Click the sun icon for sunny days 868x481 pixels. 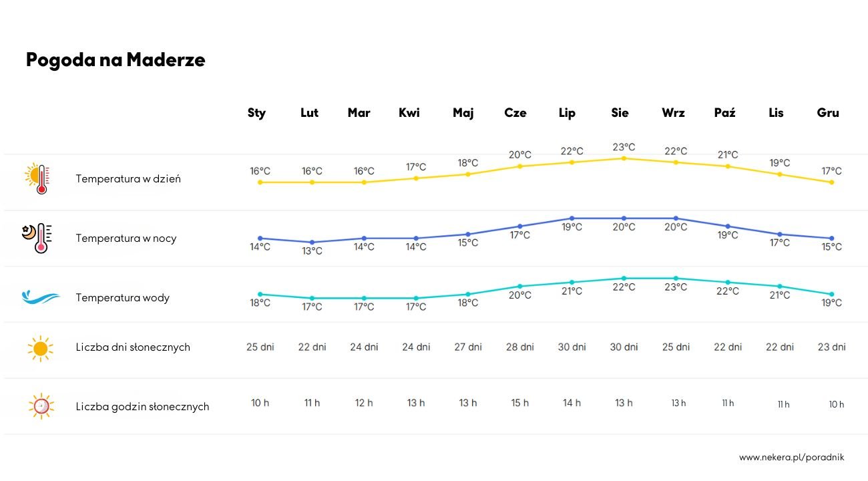click(x=40, y=348)
